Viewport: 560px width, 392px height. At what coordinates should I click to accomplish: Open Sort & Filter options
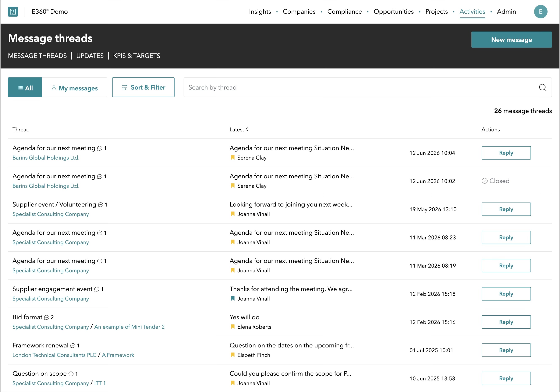click(x=143, y=87)
